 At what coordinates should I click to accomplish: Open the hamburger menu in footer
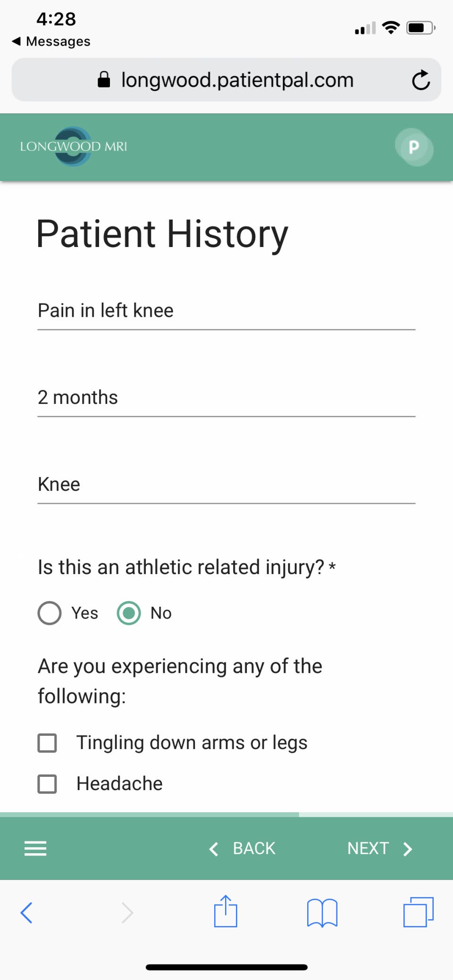35,848
